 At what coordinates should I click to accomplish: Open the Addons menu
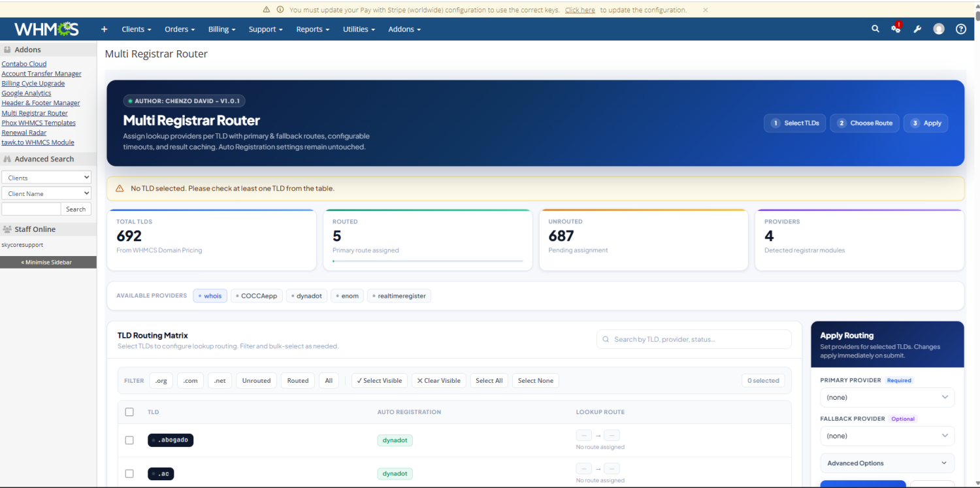coord(404,29)
